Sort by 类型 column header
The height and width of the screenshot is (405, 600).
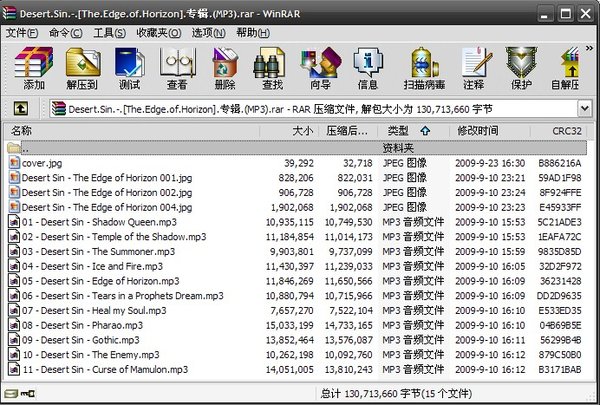pyautogui.click(x=413, y=131)
